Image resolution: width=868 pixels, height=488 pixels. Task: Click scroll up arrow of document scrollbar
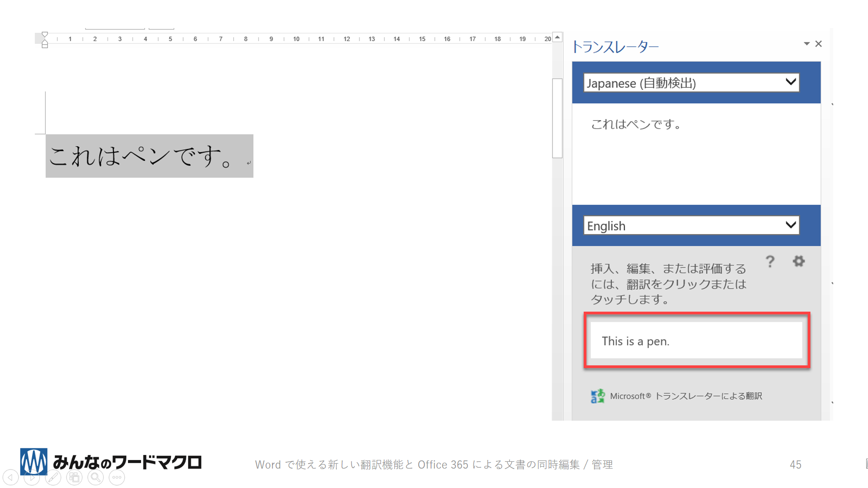(557, 38)
